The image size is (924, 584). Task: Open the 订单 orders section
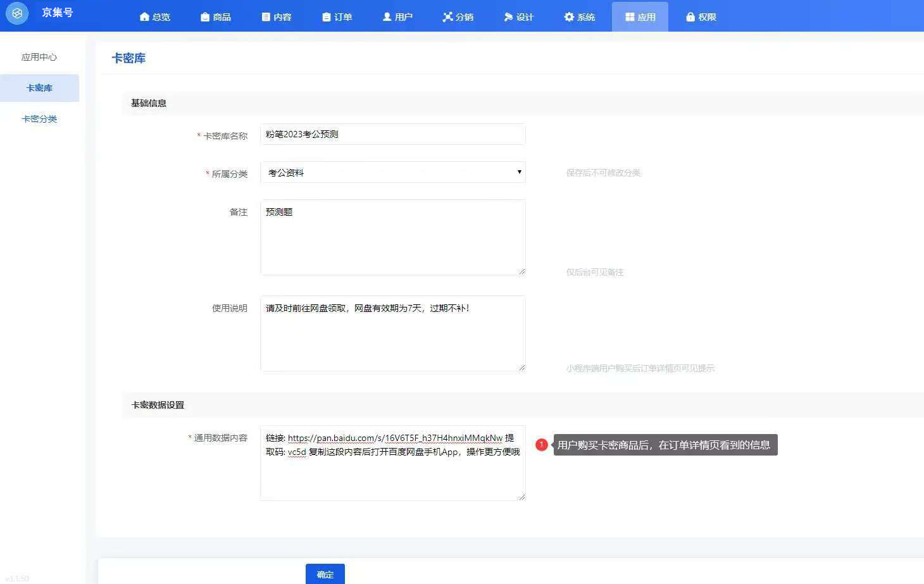[x=337, y=17]
